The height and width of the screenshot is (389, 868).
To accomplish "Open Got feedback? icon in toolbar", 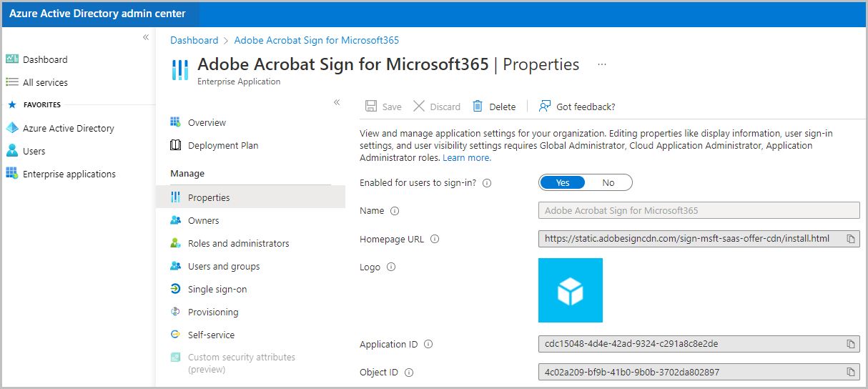I will click(x=545, y=106).
